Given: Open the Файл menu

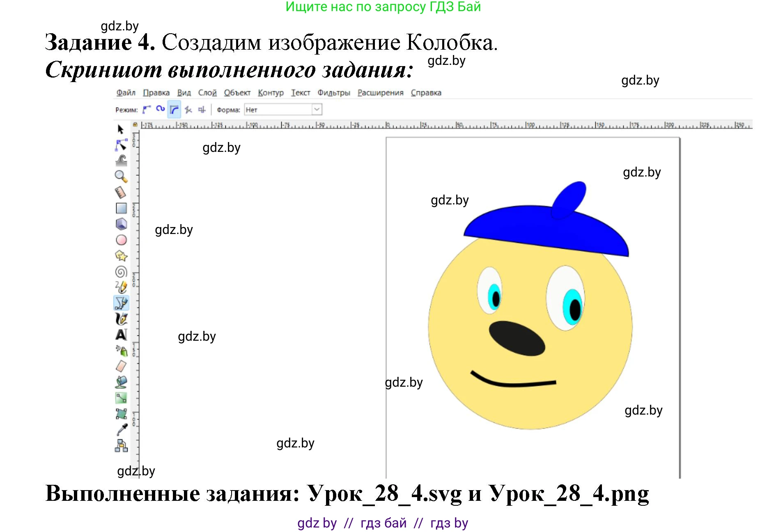Looking at the screenshot, I should [x=126, y=92].
